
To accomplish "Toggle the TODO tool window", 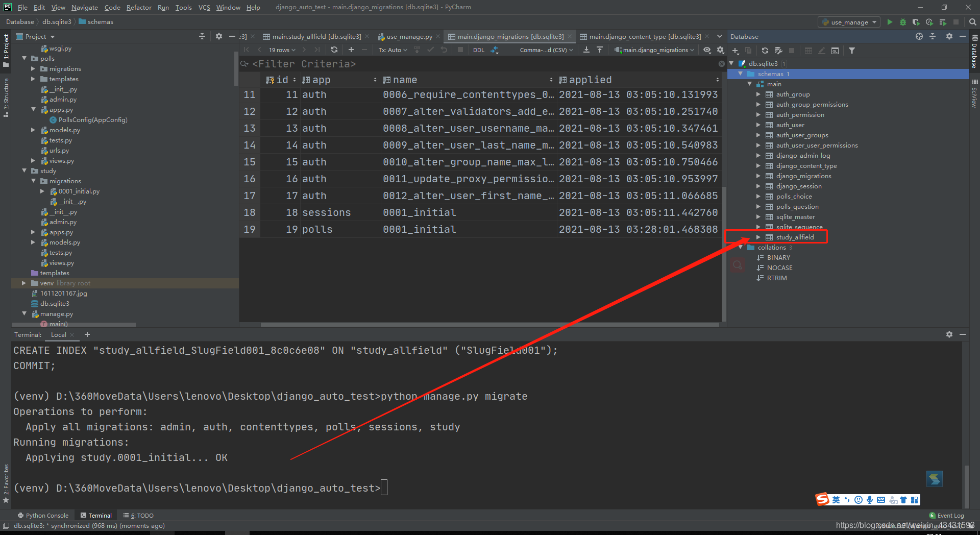I will (141, 515).
